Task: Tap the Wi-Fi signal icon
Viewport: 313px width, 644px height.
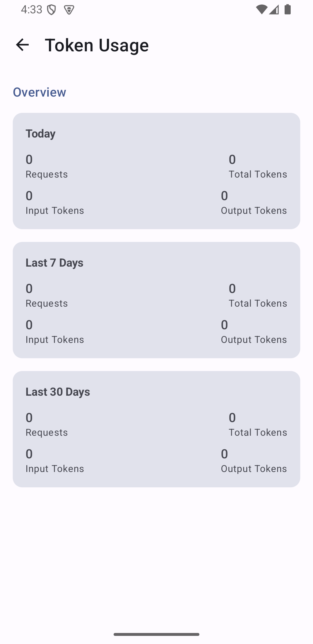Action: tap(261, 10)
